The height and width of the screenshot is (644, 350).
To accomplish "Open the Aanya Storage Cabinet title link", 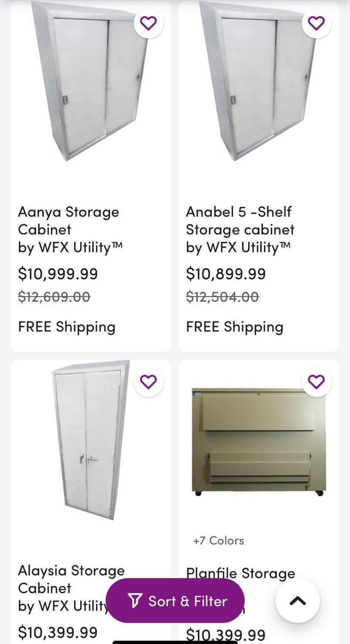I will 69,221.
